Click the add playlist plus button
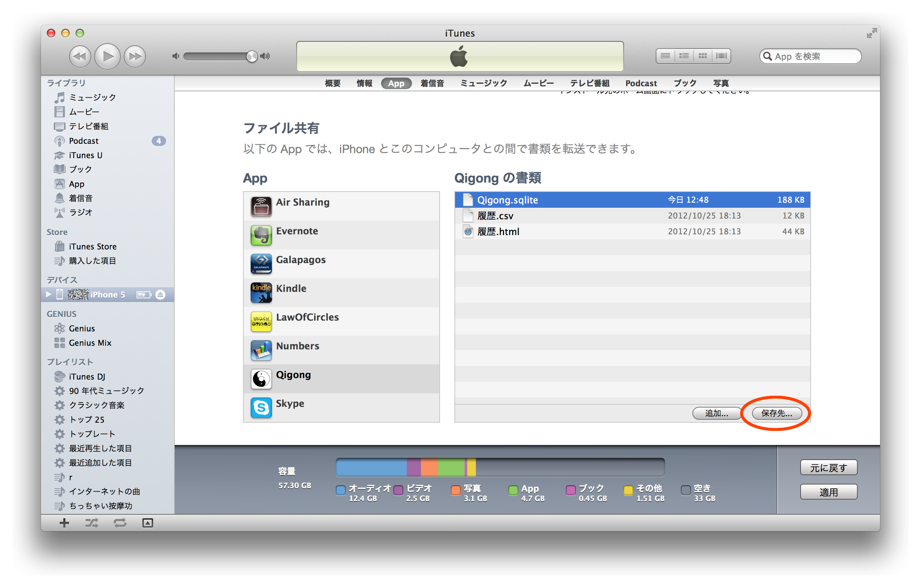Viewport: 921px width, 588px height. 64,523
